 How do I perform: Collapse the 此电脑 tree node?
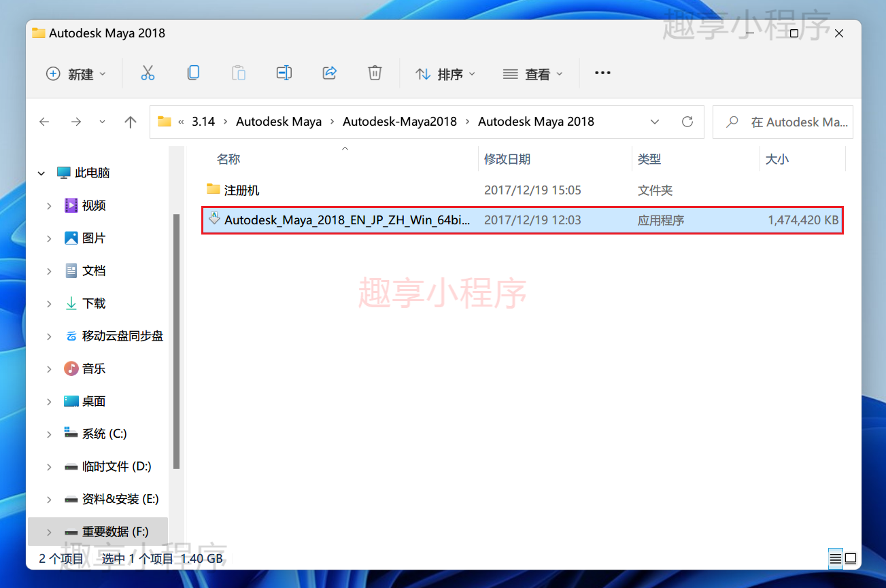(x=43, y=173)
